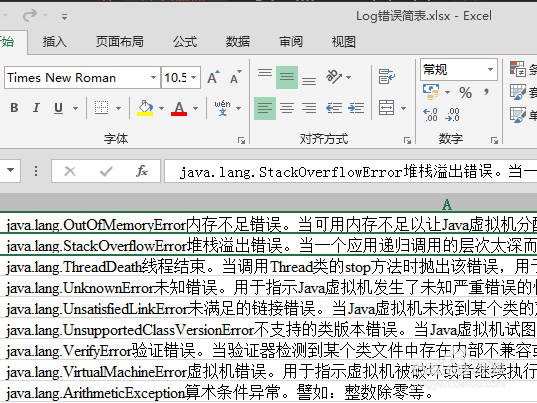This screenshot has width=537, height=403.
Task: Open the 对齐方式 group dialog launcher
Action: (407, 140)
